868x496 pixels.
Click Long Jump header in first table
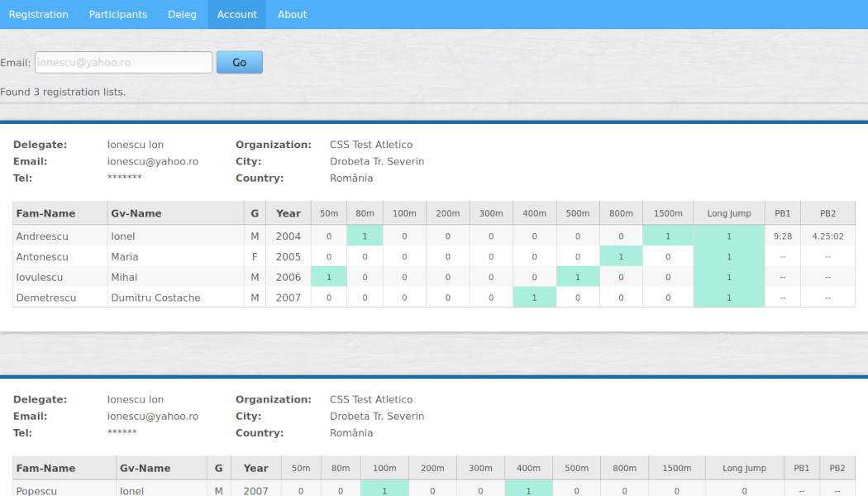728,213
